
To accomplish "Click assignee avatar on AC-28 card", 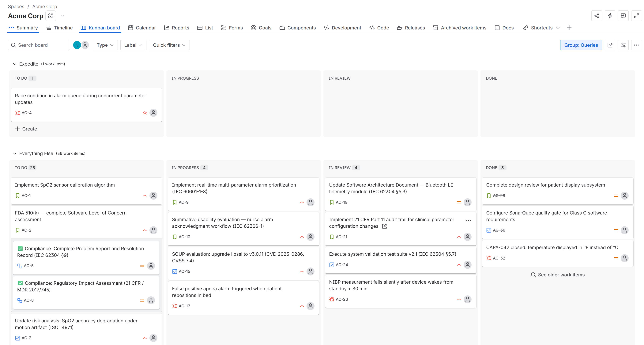I will pyautogui.click(x=624, y=196).
